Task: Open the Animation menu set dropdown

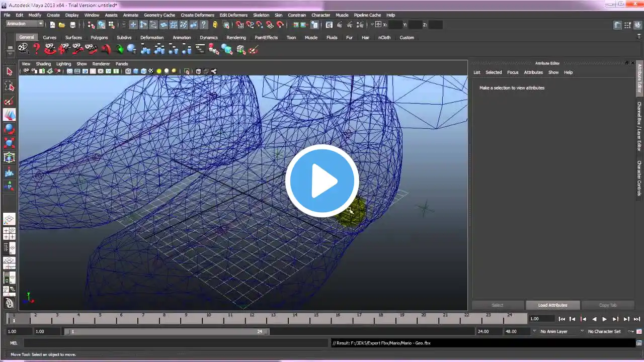Action: tap(25, 24)
